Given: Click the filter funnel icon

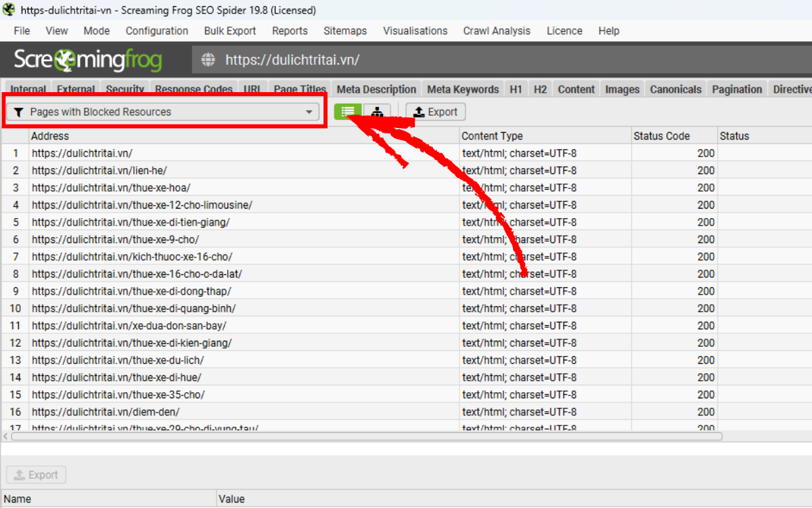Looking at the screenshot, I should tap(19, 112).
